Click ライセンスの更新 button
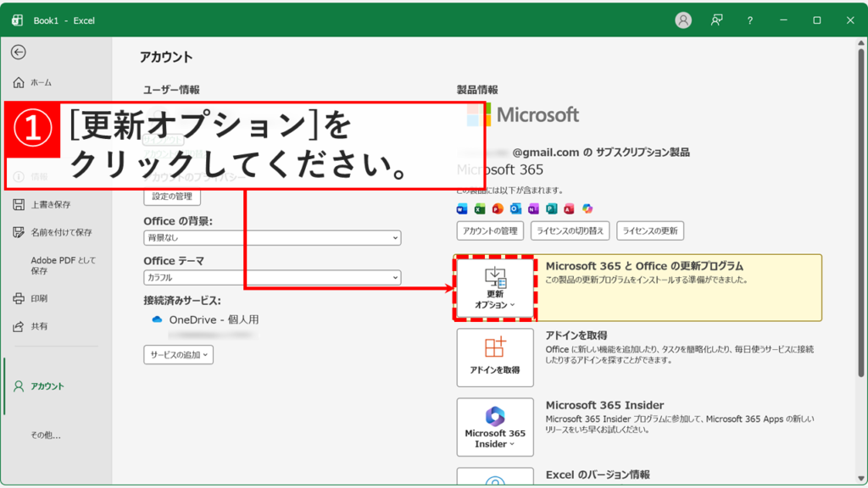Image resolution: width=868 pixels, height=488 pixels. coord(650,230)
